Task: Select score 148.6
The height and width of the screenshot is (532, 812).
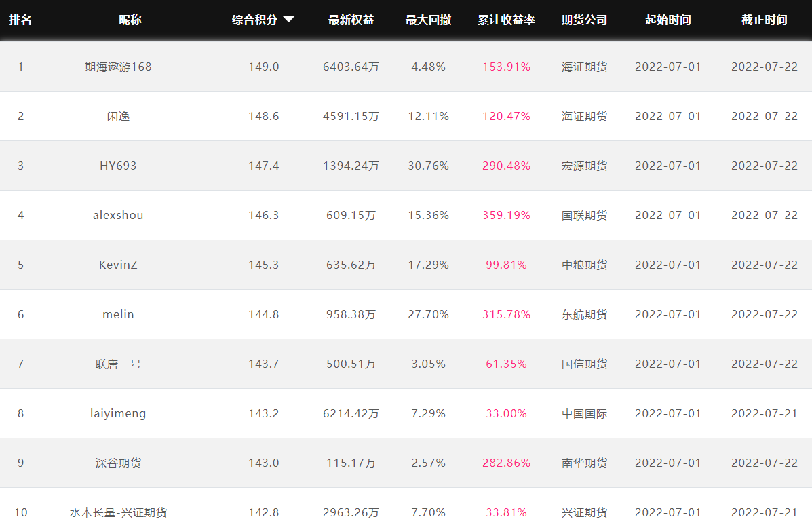Action: [264, 116]
